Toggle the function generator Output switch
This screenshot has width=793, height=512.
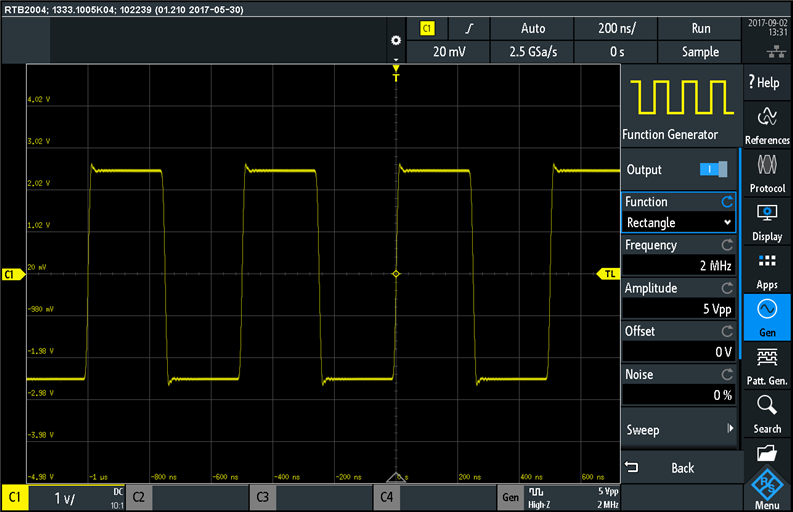point(714,170)
